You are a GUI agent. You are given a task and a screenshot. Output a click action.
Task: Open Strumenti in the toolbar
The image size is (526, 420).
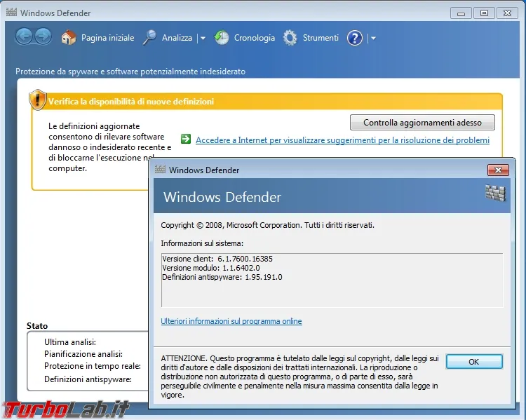pos(321,38)
